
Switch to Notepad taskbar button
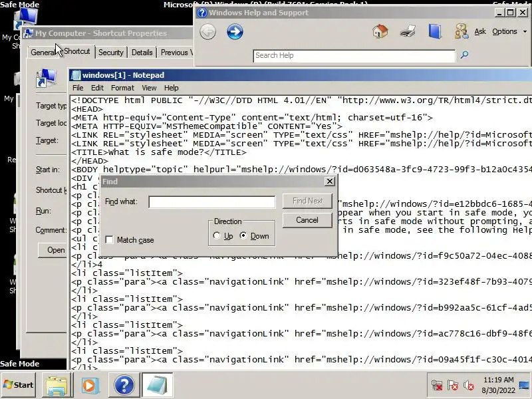pos(158,386)
